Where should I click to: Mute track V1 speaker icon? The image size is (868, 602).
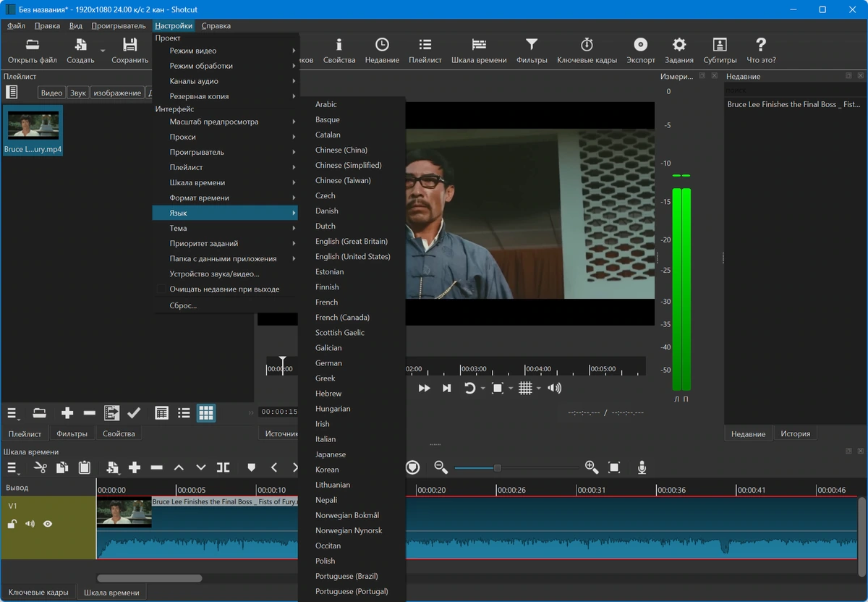pos(30,524)
